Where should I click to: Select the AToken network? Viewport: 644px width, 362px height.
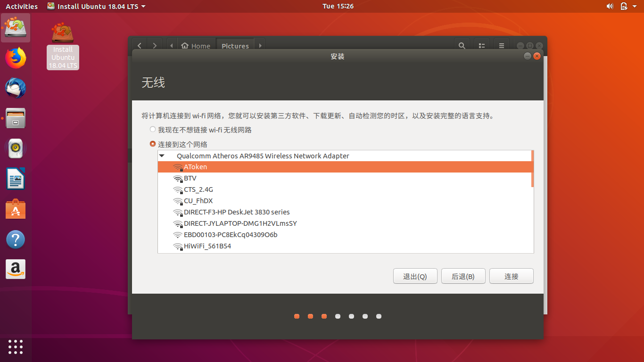345,167
